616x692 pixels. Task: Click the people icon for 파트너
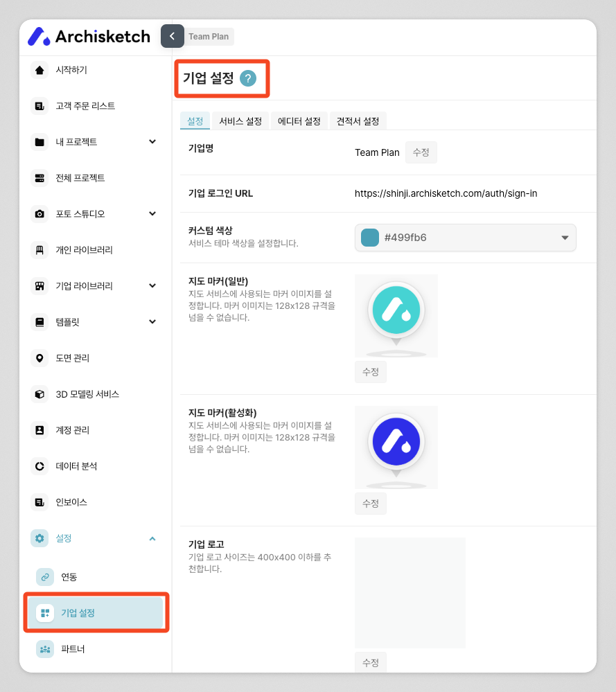tap(45, 649)
